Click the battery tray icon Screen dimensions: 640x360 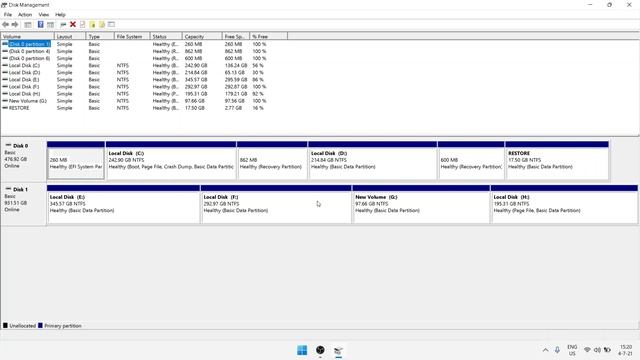click(x=607, y=350)
